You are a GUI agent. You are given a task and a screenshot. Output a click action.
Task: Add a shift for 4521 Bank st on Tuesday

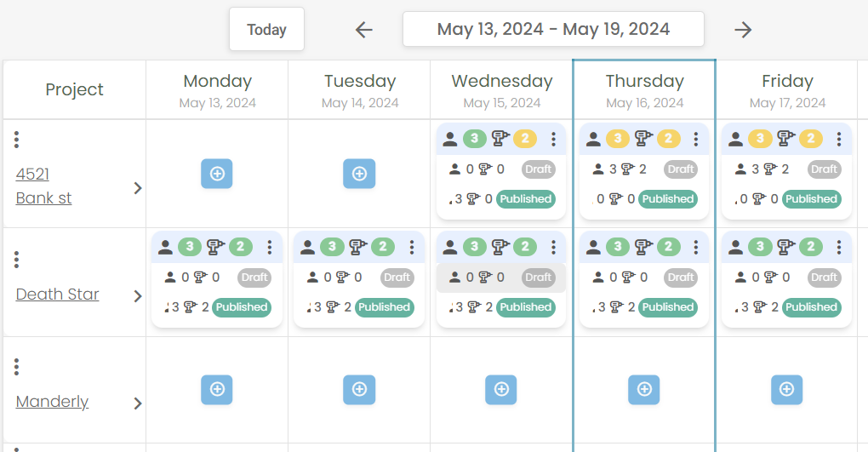tap(359, 174)
